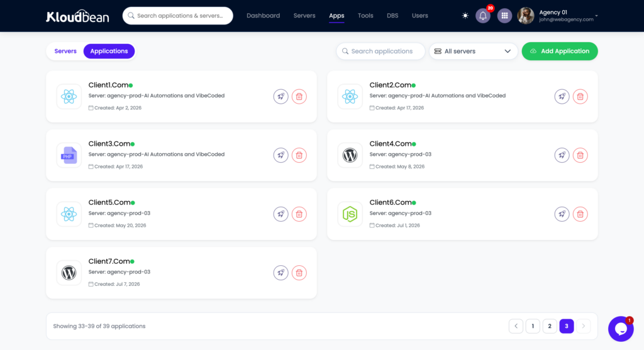Viewport: 644px width, 350px height.
Task: Click the React icon of Client2.Com
Action: [350, 96]
